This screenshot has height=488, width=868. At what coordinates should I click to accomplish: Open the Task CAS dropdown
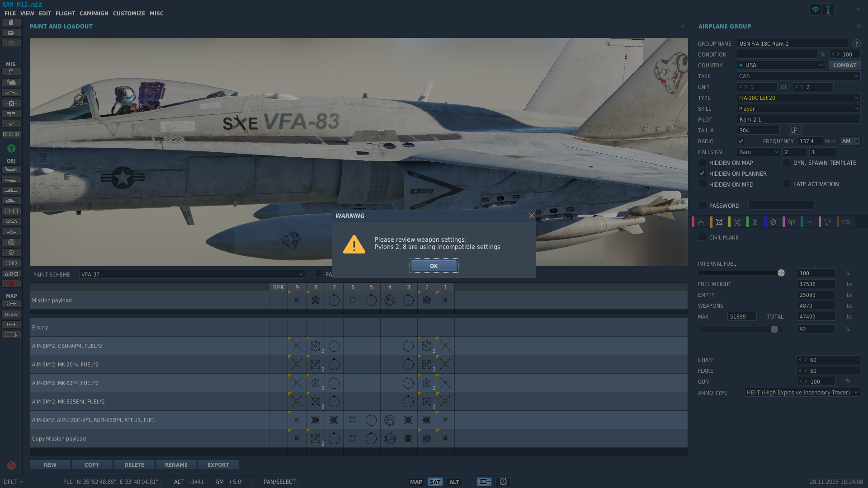coord(798,76)
